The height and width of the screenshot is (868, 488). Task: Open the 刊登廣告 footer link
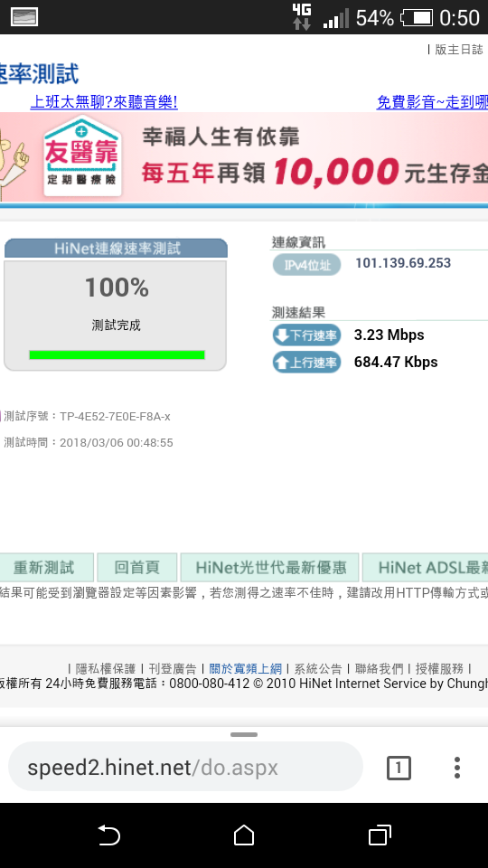pos(173,669)
